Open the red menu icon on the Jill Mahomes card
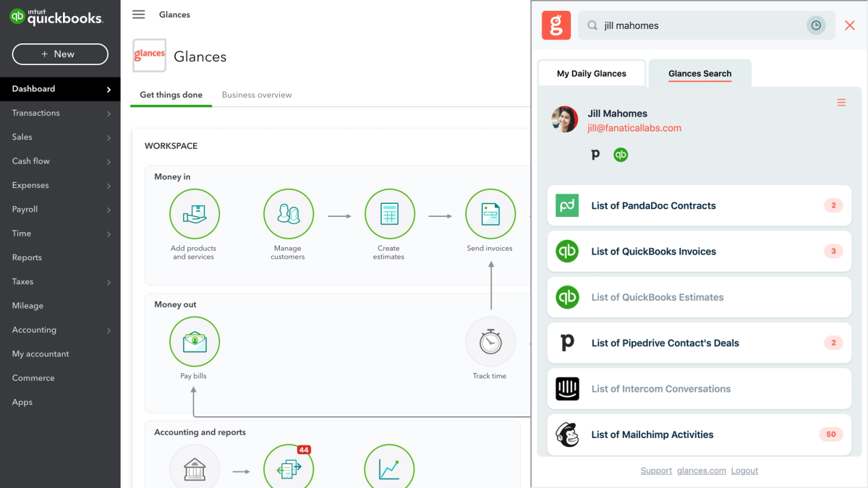This screenshot has height=488, width=868. (841, 103)
